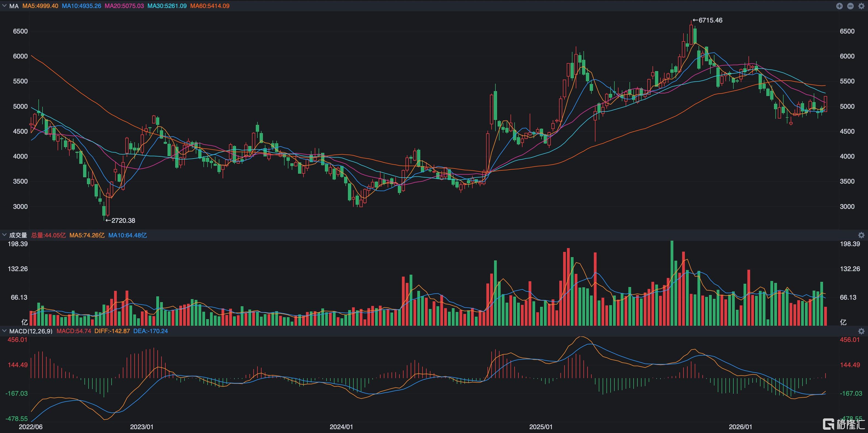Select the MACD(12,26,9) indicator label
The height and width of the screenshot is (433, 868).
(x=31, y=331)
